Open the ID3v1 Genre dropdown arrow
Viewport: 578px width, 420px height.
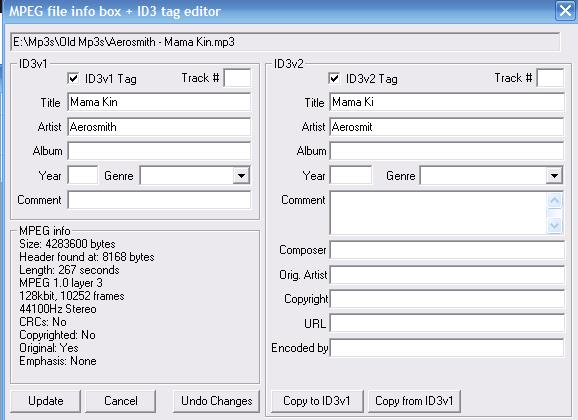coord(241,176)
